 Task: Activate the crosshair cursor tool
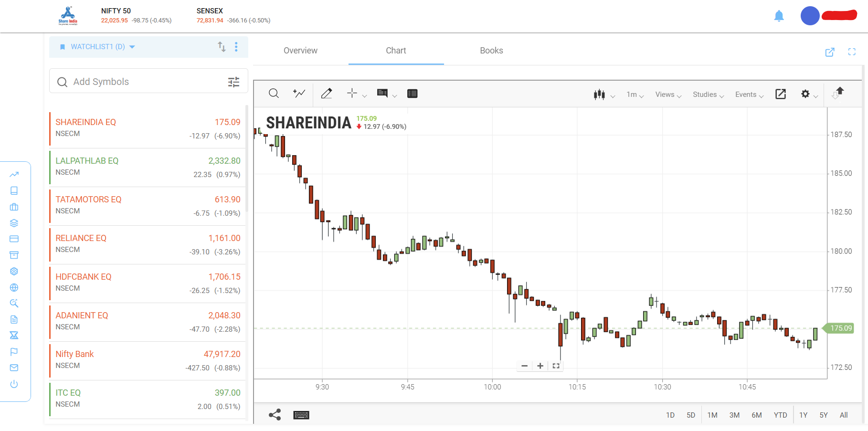click(x=352, y=94)
